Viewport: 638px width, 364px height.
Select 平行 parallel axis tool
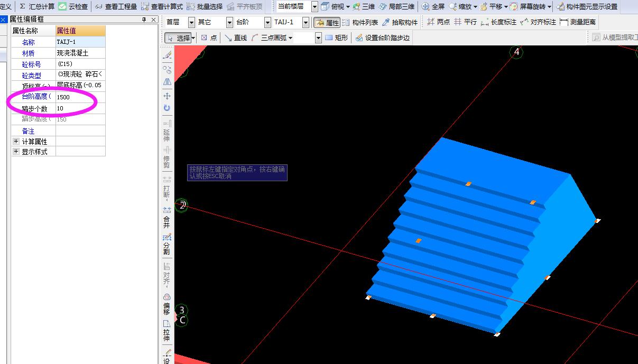(x=465, y=22)
